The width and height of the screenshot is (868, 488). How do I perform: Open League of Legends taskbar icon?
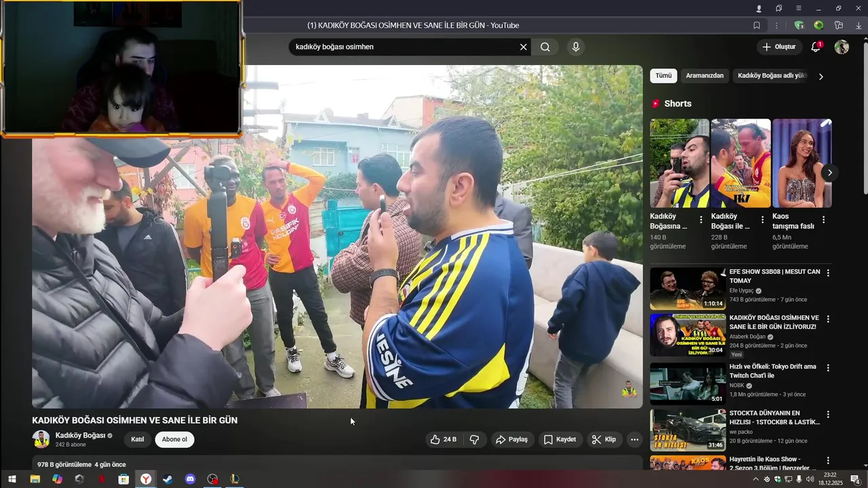[234, 479]
